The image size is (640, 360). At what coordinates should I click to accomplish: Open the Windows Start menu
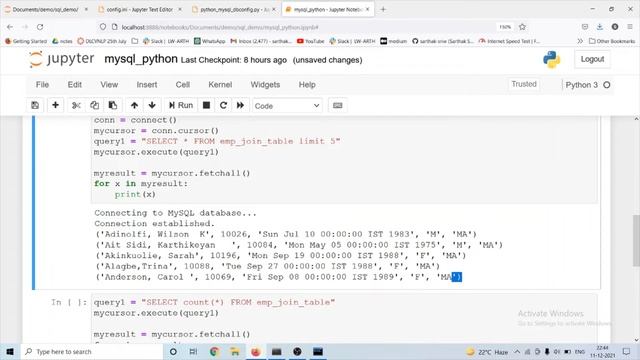(x=10, y=351)
